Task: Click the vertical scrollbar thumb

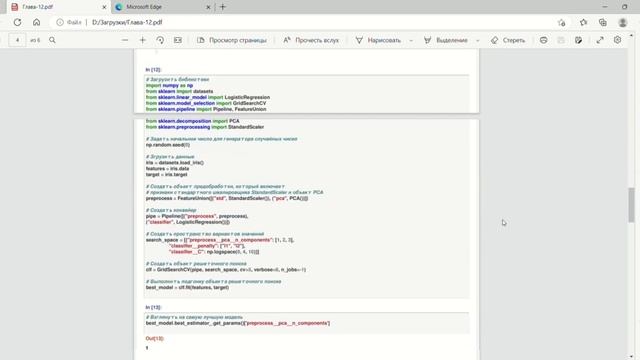Action: 631,205
